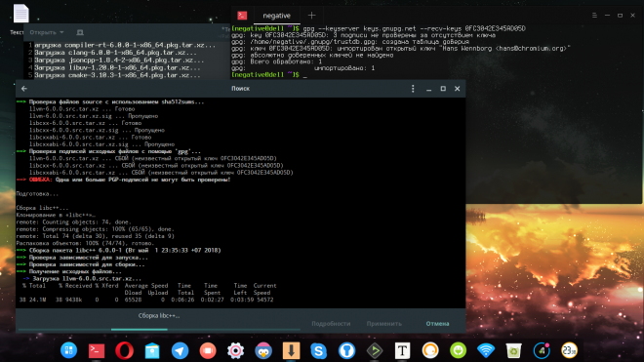Click 'libcxxabi-6.0.0.src.tar.xz ... Готово' line
The height and width of the screenshot is (362, 644).
[x=91, y=138]
